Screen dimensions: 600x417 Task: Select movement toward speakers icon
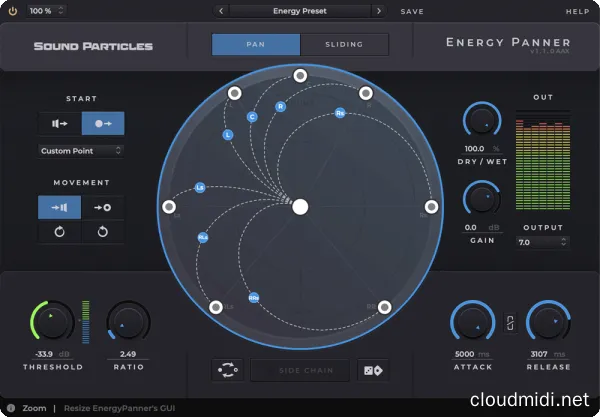point(59,207)
